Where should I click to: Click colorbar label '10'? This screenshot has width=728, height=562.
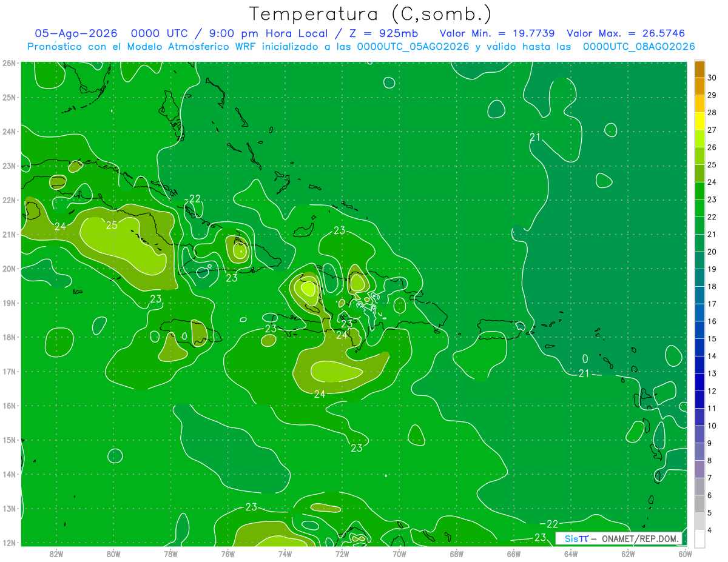pyautogui.click(x=712, y=426)
